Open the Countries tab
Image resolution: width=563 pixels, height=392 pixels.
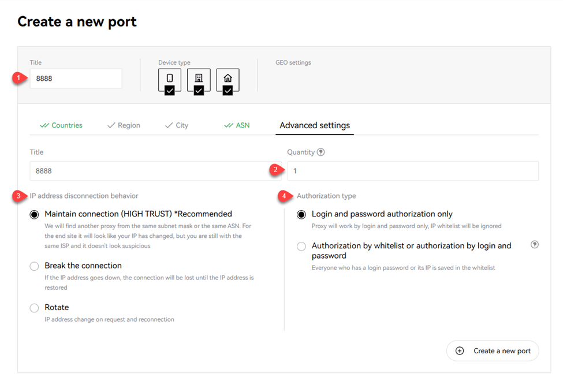point(61,125)
